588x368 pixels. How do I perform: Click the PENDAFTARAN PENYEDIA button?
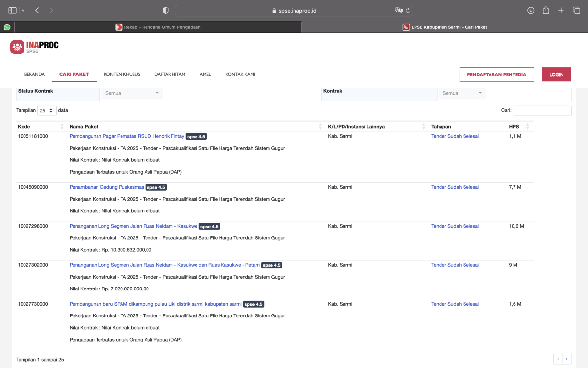click(496, 75)
